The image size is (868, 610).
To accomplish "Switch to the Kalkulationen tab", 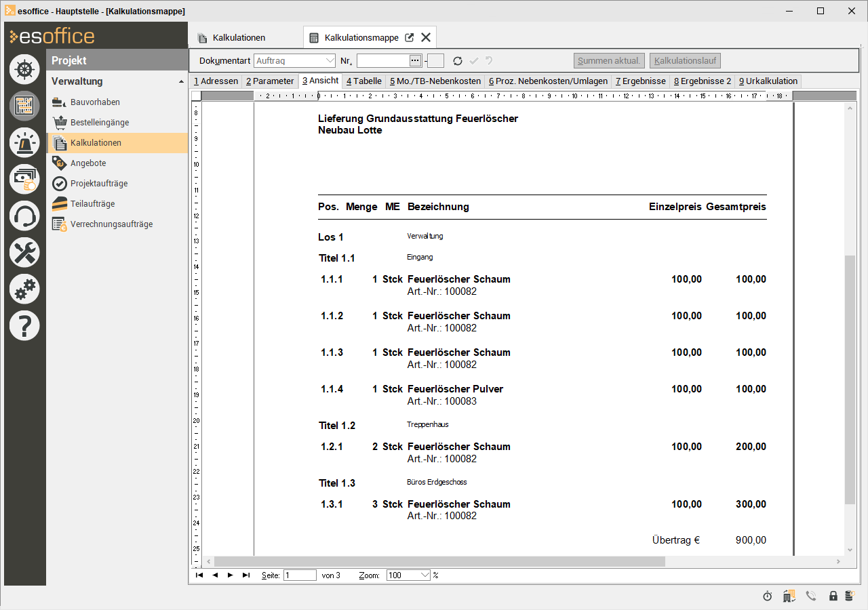I will pyautogui.click(x=231, y=38).
